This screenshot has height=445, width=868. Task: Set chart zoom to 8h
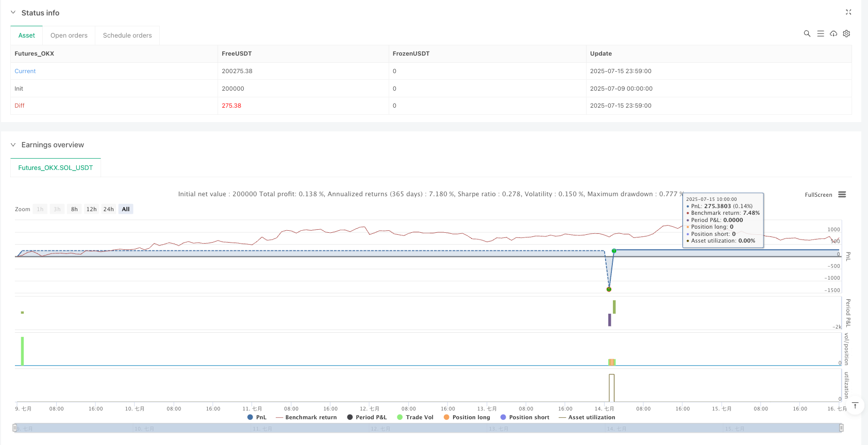(x=74, y=209)
